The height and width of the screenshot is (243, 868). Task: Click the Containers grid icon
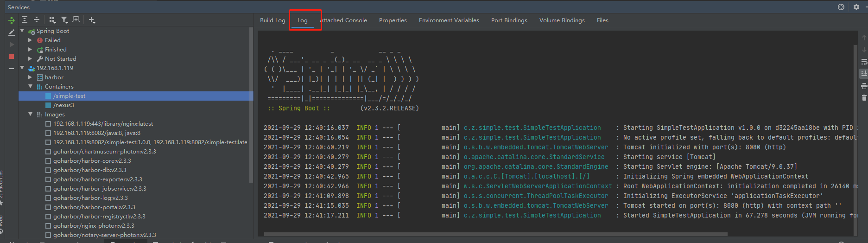pyautogui.click(x=40, y=87)
